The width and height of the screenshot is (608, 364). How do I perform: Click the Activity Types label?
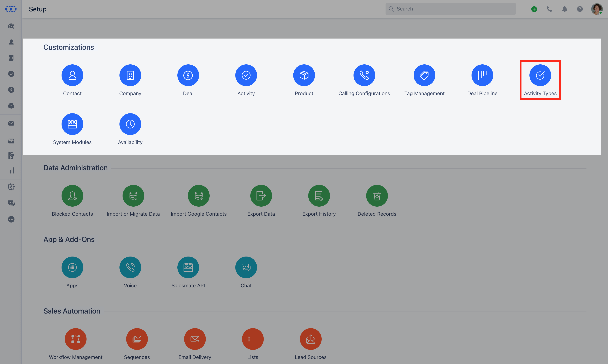click(x=540, y=94)
